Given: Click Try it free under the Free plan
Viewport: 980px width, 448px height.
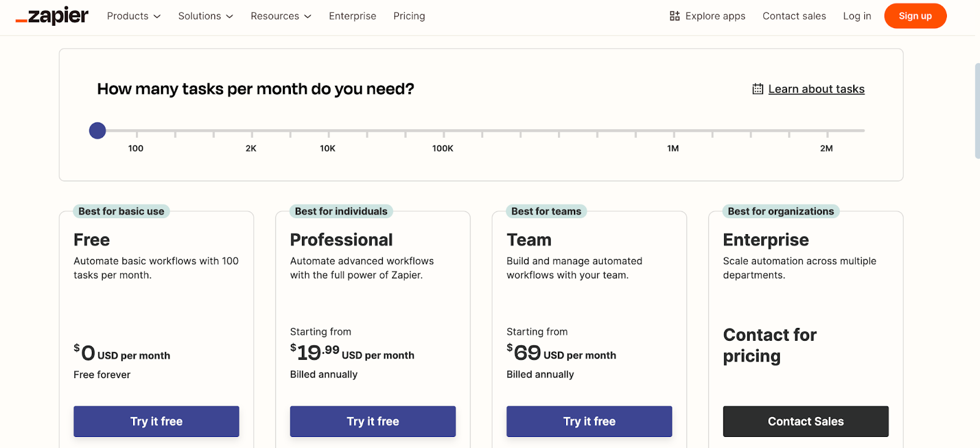Looking at the screenshot, I should pyautogui.click(x=156, y=421).
